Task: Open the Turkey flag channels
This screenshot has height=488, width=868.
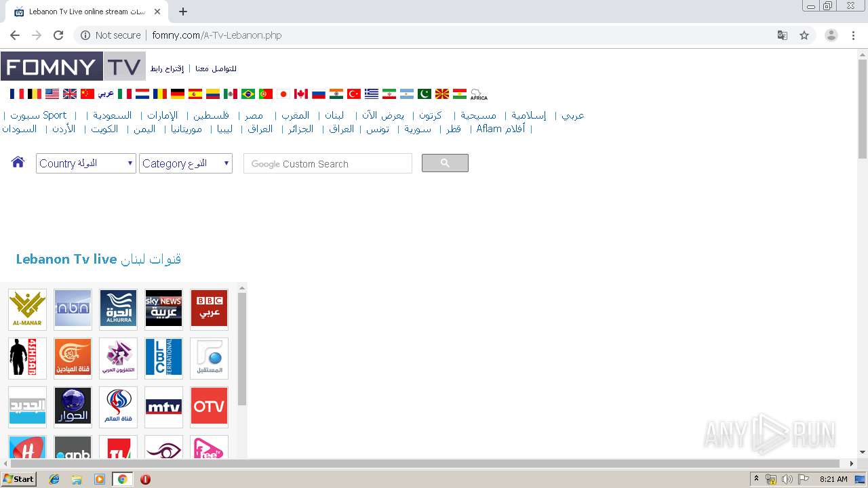Action: pos(354,94)
